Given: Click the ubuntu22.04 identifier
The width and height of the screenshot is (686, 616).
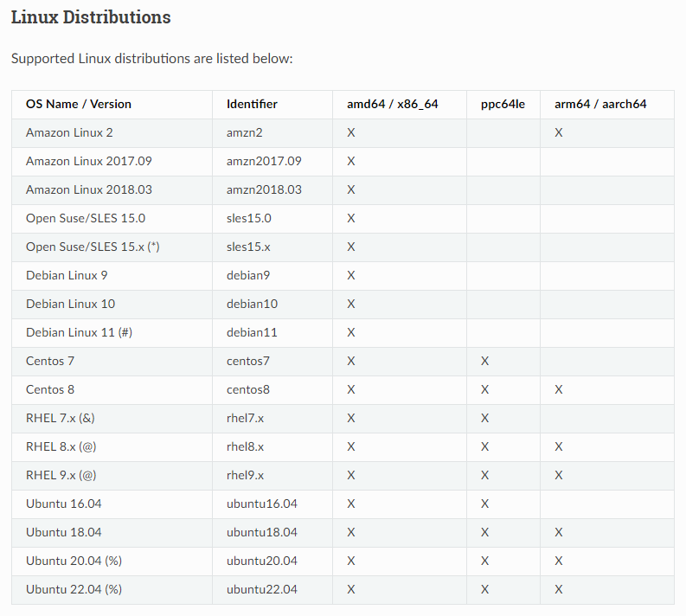Looking at the screenshot, I should 261,589.
